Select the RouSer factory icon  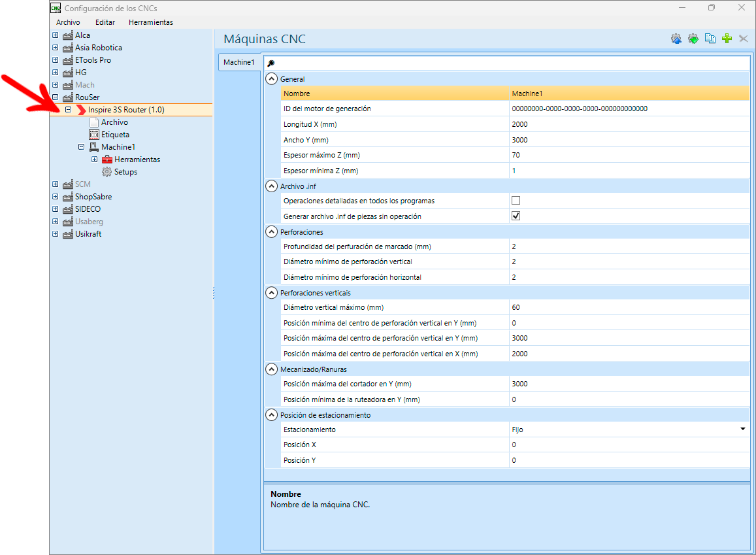pyautogui.click(x=68, y=97)
